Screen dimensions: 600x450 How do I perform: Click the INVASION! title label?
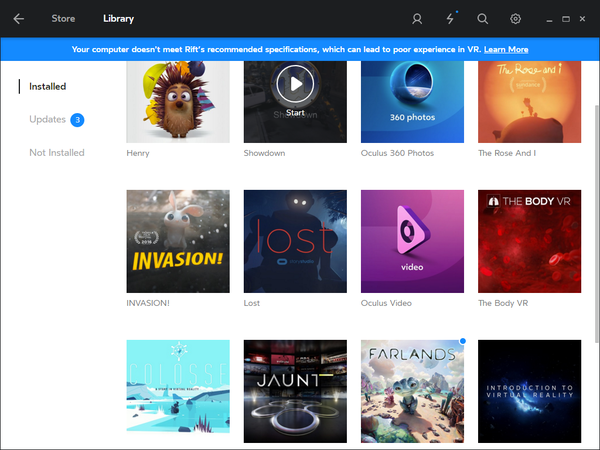tap(148, 303)
